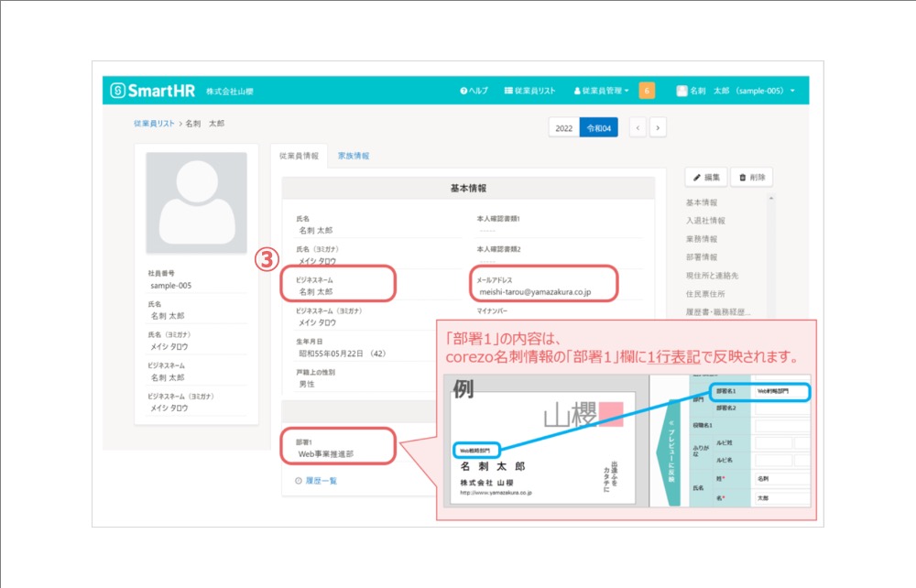Jump to 基本情報 in the side navigation
Viewport: 916px width, 588px height.
tap(701, 202)
